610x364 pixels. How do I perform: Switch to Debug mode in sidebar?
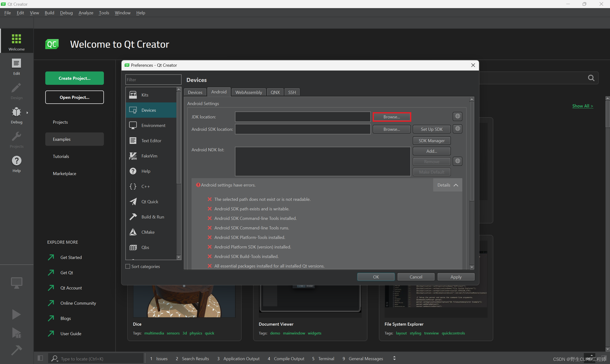click(x=16, y=115)
